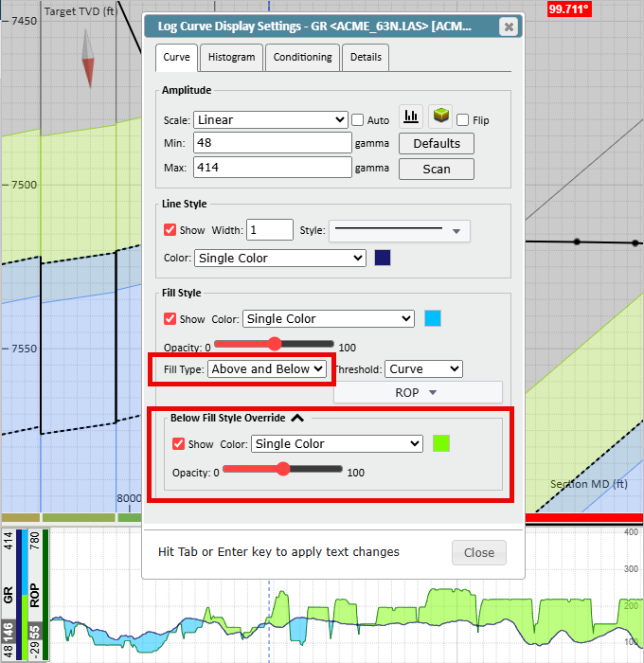This screenshot has height=663, width=644.
Task: Click the 7500 depth tick label
Action: 24,185
